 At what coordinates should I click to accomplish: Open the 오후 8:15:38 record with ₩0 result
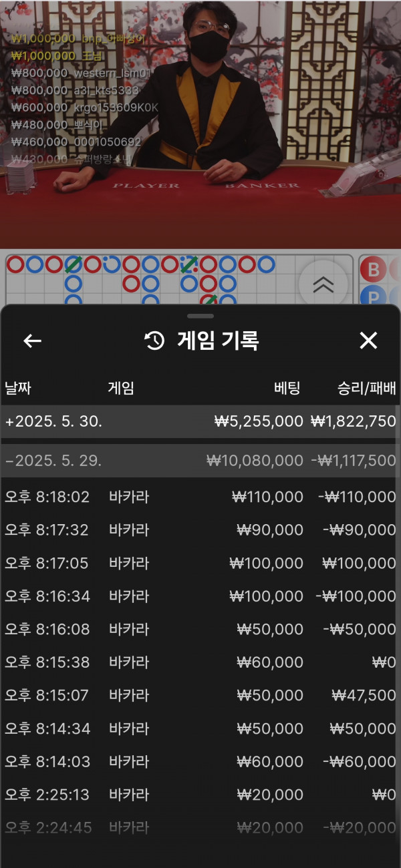200,662
